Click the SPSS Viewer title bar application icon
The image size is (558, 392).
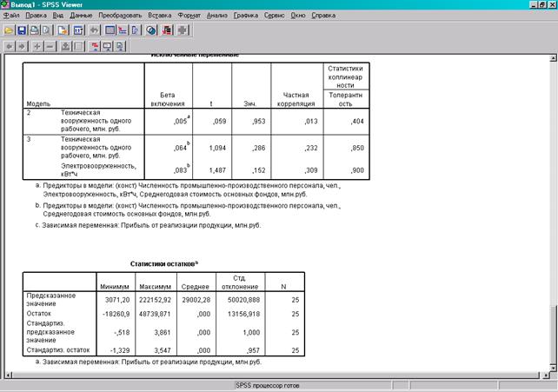pyautogui.click(x=4, y=4)
